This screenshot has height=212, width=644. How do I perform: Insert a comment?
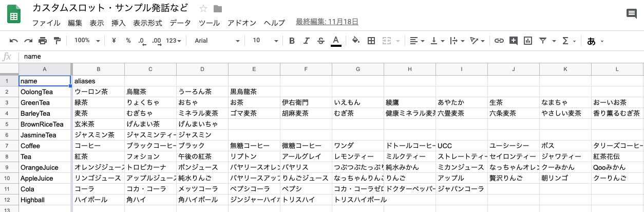pyautogui.click(x=513, y=41)
